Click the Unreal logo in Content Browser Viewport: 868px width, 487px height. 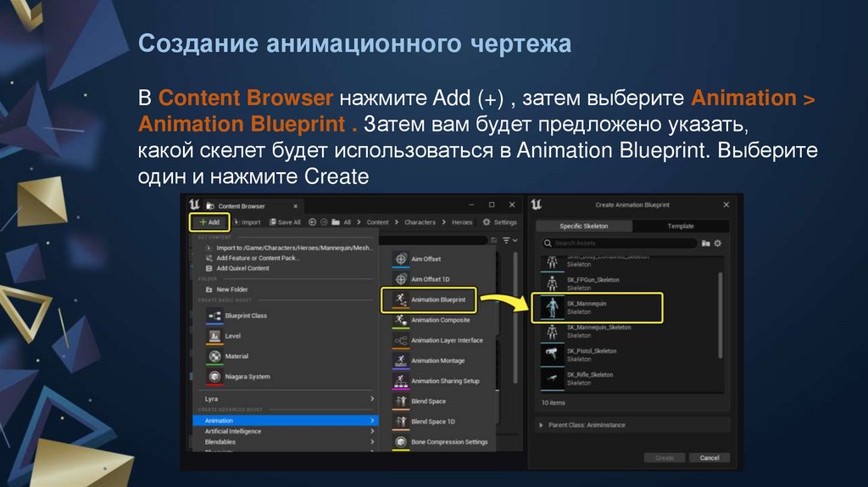point(194,205)
